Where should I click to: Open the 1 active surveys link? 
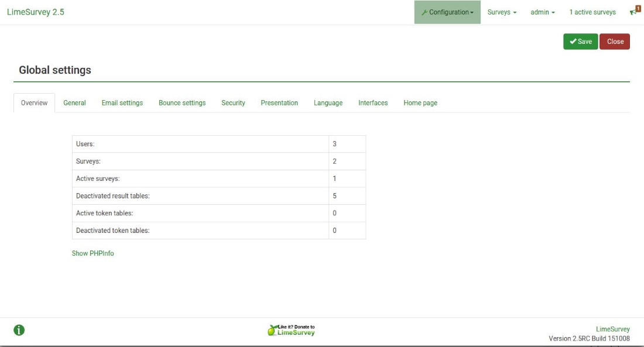tap(592, 12)
